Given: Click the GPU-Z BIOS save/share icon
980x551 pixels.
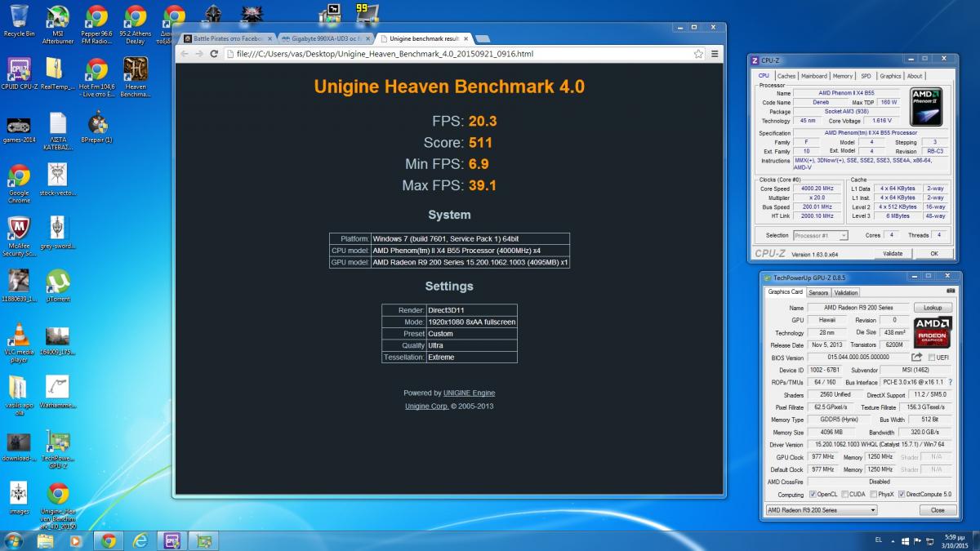Looking at the screenshot, I should tap(917, 358).
